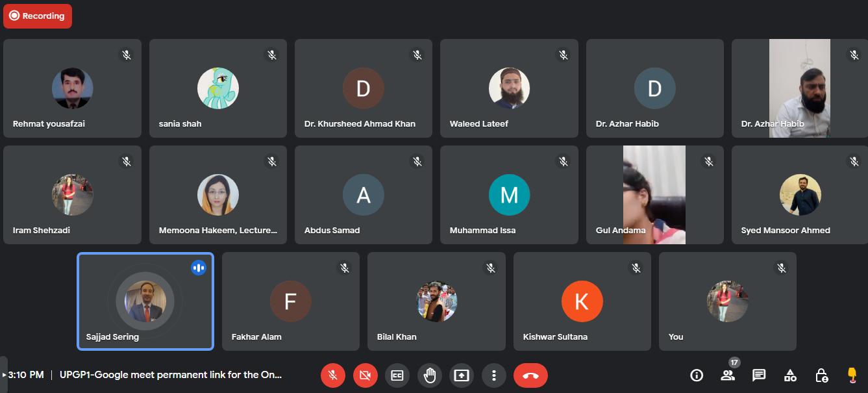The width and height of the screenshot is (868, 393).
Task: Click Dr. Azhar Habib's video tile
Action: coord(800,88)
